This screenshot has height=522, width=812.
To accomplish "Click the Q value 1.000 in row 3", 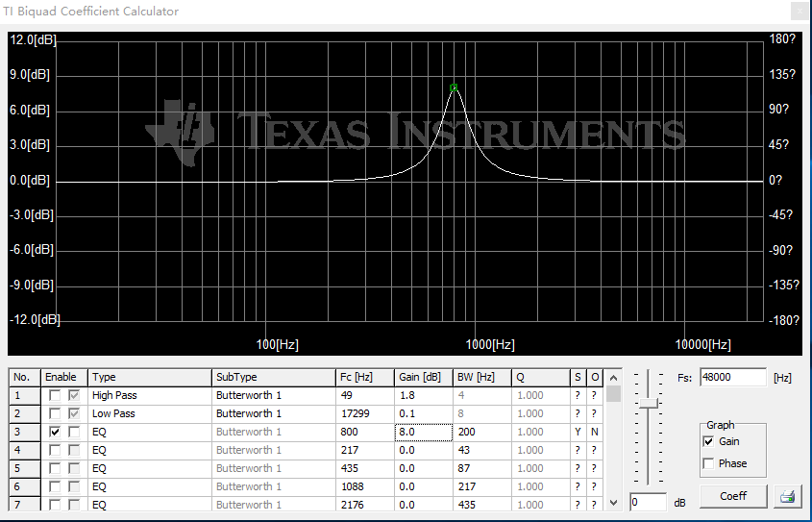I will click(x=541, y=432).
